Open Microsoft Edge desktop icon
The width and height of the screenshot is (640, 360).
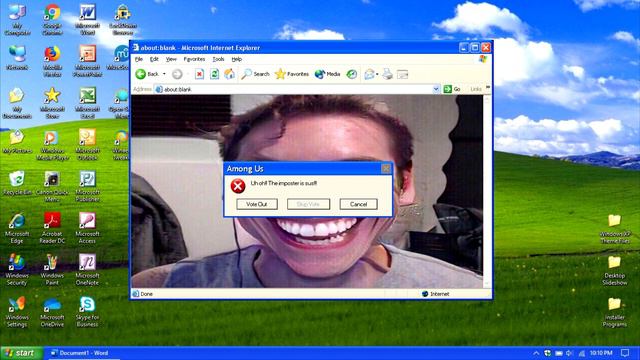click(17, 229)
